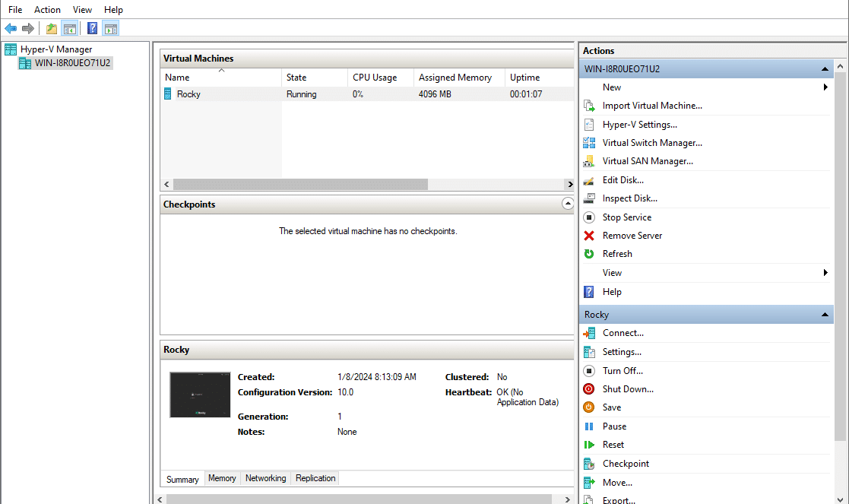The width and height of the screenshot is (849, 504).
Task: Click the Shut Down... action text
Action: (628, 389)
